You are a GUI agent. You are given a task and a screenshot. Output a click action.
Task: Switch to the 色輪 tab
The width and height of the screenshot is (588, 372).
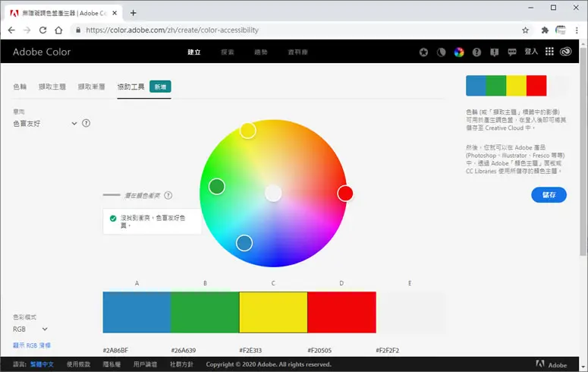20,87
